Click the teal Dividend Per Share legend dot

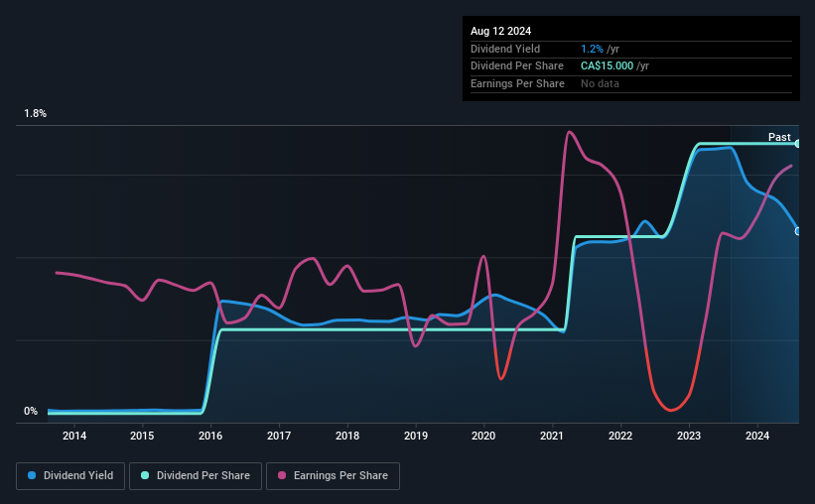(x=145, y=475)
